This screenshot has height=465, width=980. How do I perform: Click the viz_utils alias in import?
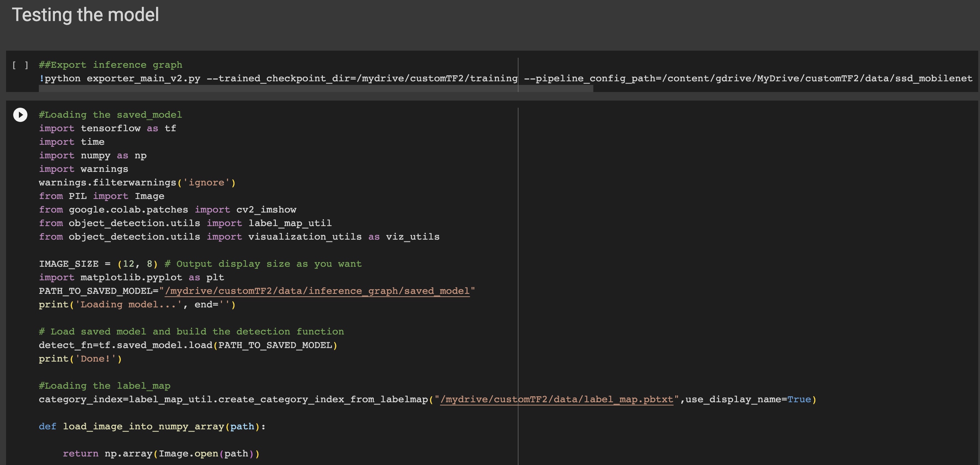(412, 237)
